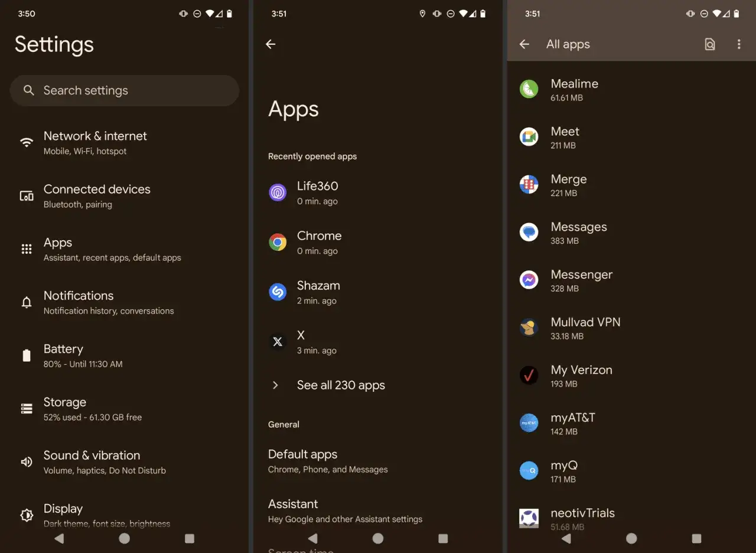Tap the Battery icon in Settings list
The image size is (756, 553).
click(27, 355)
